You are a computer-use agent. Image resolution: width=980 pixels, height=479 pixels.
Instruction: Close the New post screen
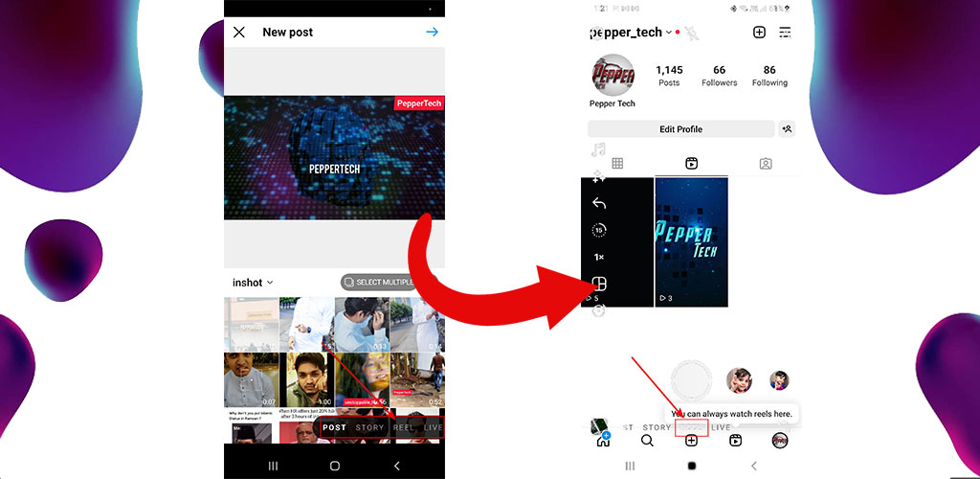(239, 33)
